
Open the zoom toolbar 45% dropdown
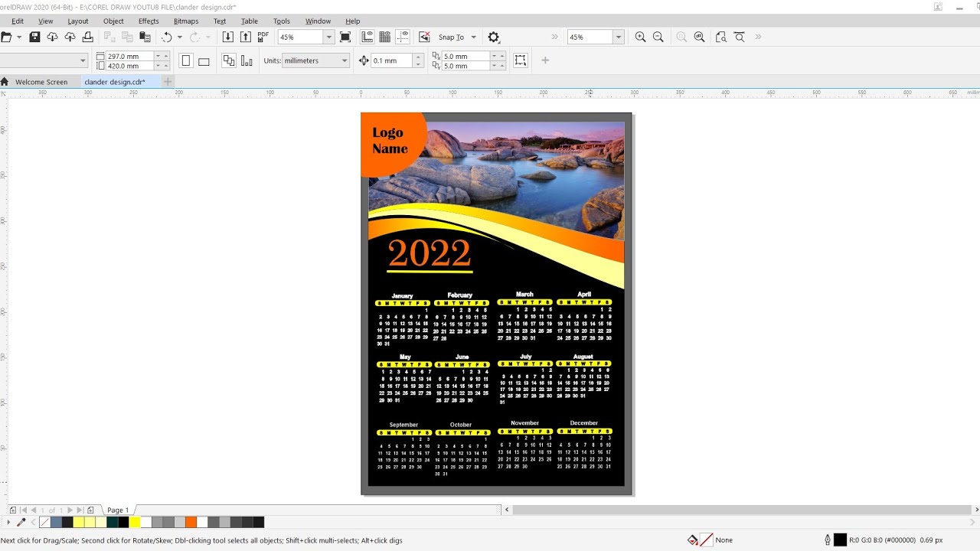click(x=618, y=37)
